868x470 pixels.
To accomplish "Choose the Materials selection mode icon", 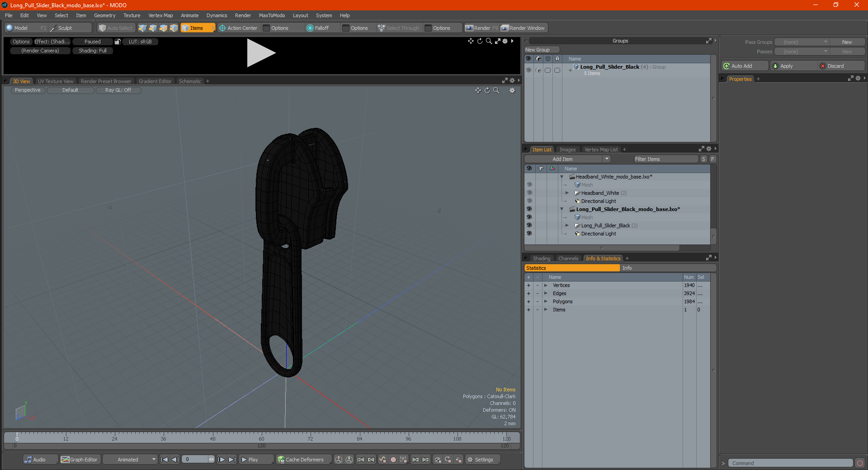I will (x=174, y=28).
